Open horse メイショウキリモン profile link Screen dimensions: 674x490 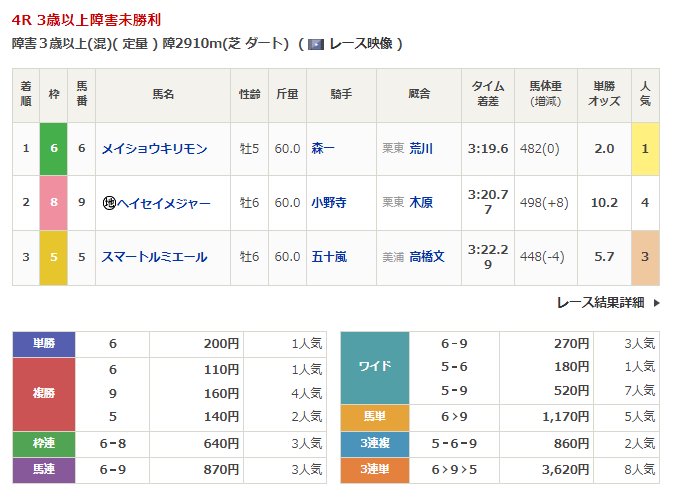click(x=154, y=149)
